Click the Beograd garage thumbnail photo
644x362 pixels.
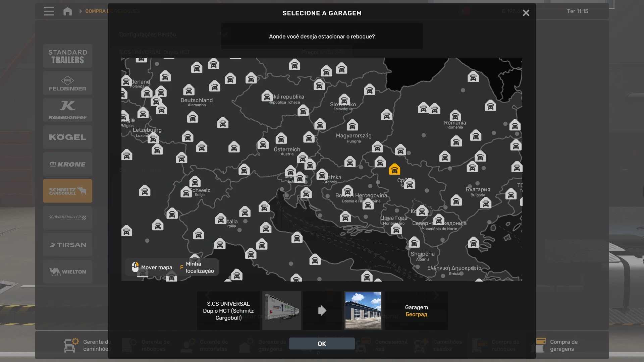coord(363,310)
